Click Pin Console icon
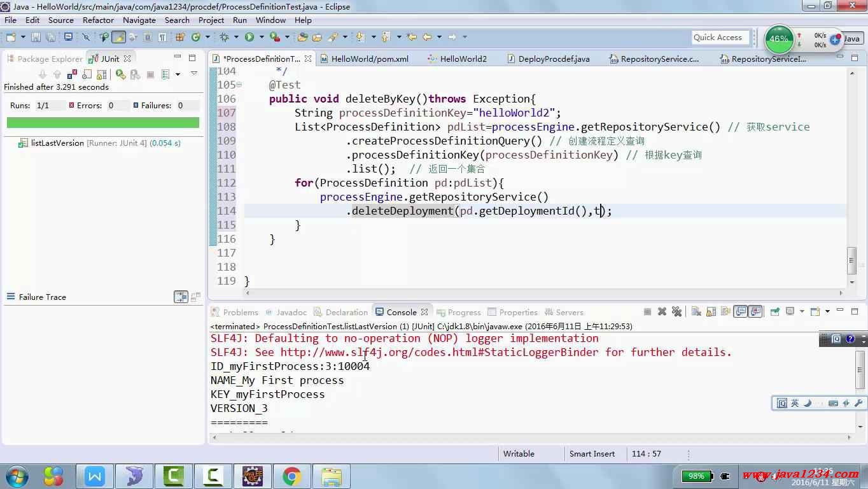The height and width of the screenshot is (489, 868). point(774,311)
